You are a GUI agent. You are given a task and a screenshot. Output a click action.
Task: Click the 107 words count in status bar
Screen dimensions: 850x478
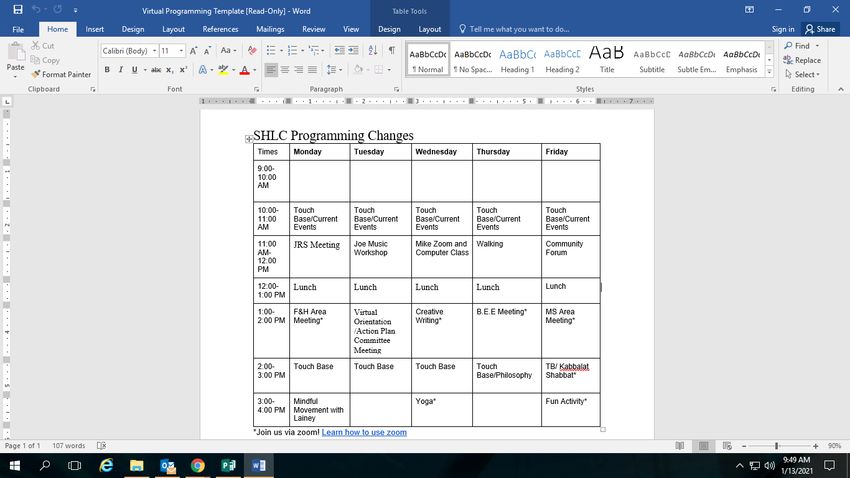point(69,445)
